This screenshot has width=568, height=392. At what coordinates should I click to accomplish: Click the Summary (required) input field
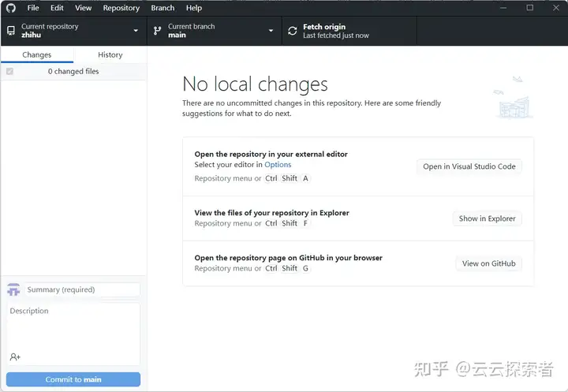click(82, 289)
